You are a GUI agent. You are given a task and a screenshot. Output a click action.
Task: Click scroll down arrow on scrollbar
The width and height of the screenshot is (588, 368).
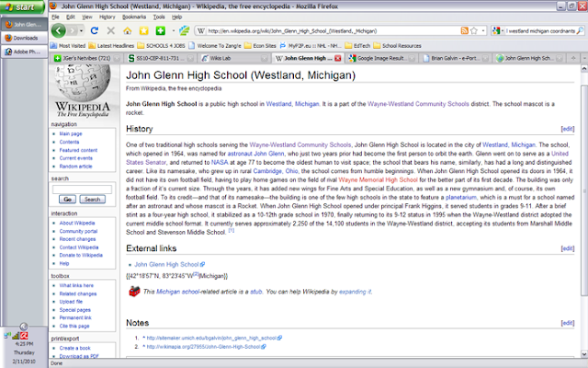click(x=584, y=353)
